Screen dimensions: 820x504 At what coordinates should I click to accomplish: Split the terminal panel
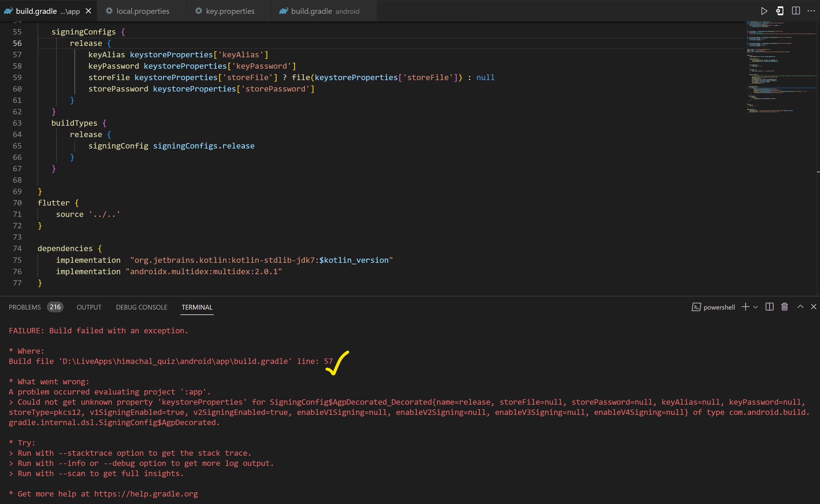[x=769, y=307]
